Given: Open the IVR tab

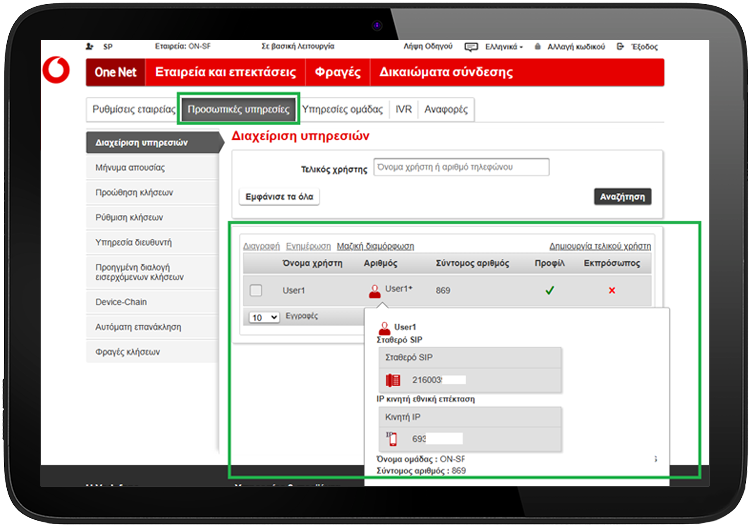Looking at the screenshot, I should 403,110.
